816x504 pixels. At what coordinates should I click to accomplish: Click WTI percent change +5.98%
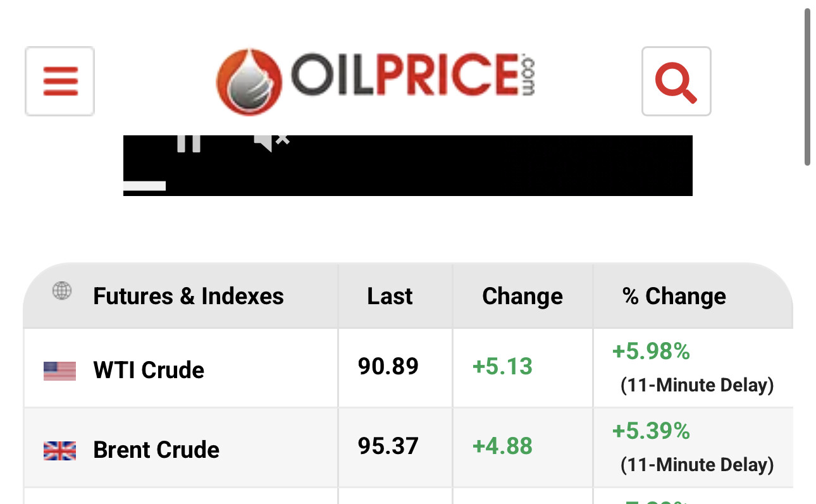point(651,351)
